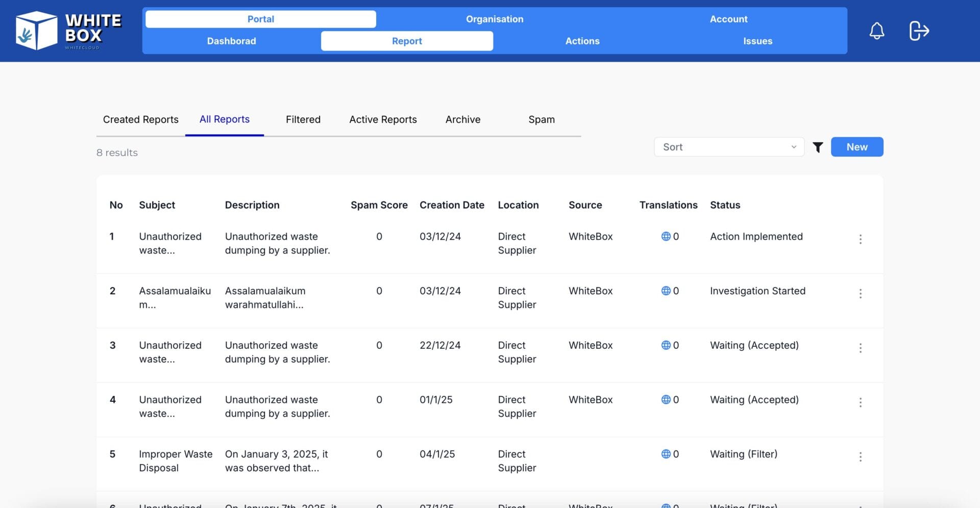The width and height of the screenshot is (980, 508).
Task: Open the notifications bell
Action: click(x=876, y=31)
